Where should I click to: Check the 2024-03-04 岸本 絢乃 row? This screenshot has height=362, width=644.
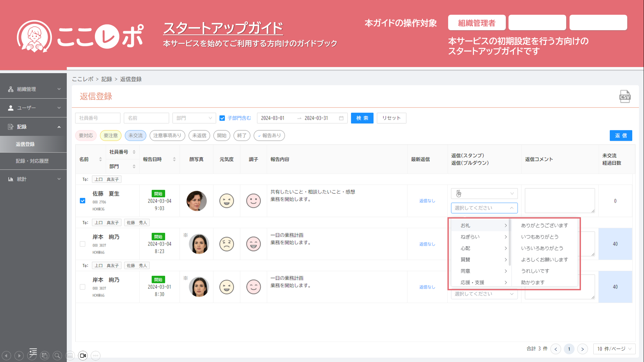pos(83,244)
